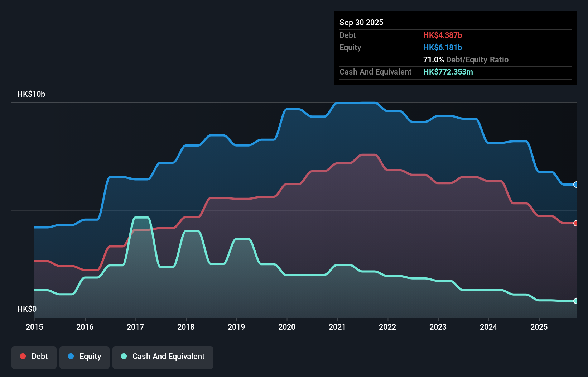Open the Cash And Equivalent tooltip row
This screenshot has width=588, height=377.
pos(375,72)
